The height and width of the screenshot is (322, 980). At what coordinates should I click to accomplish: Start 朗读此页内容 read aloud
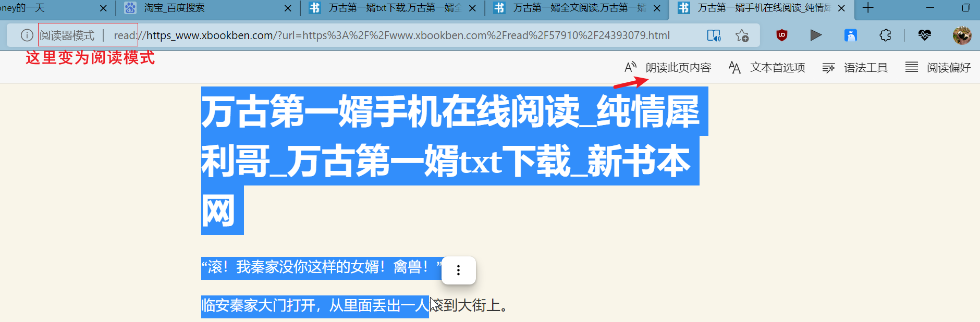(x=668, y=68)
